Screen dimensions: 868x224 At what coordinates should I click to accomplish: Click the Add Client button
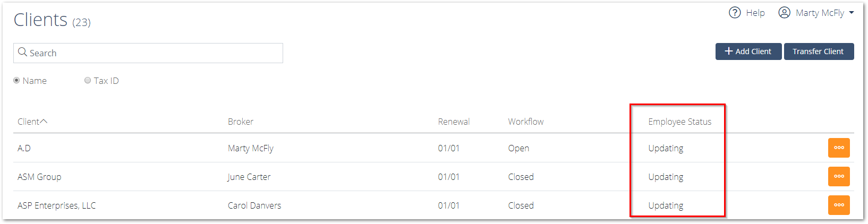(x=748, y=51)
